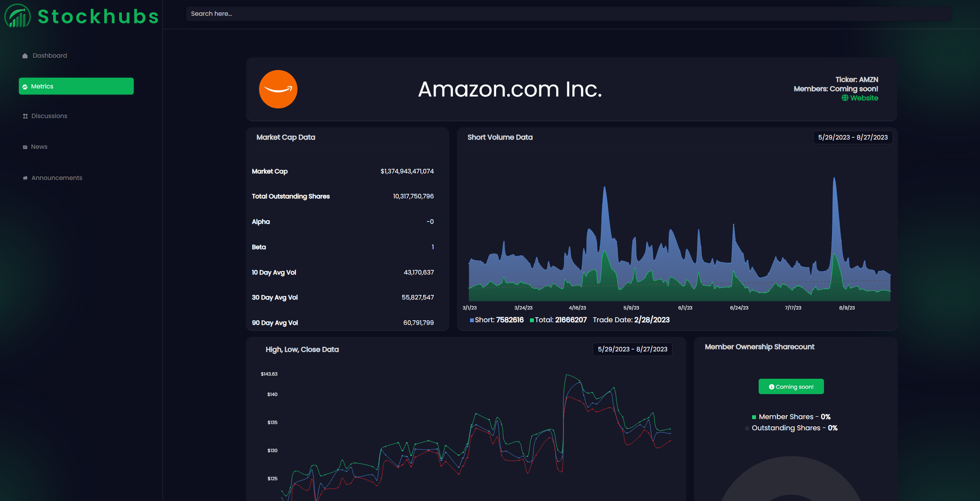Focus the Search here input field

(568, 14)
